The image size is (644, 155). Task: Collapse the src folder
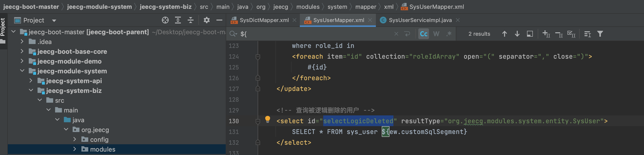[x=40, y=100]
